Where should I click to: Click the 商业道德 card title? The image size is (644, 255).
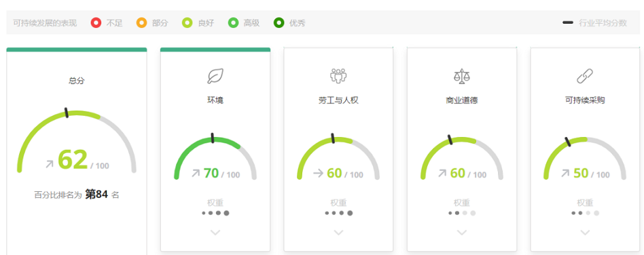[x=462, y=100]
